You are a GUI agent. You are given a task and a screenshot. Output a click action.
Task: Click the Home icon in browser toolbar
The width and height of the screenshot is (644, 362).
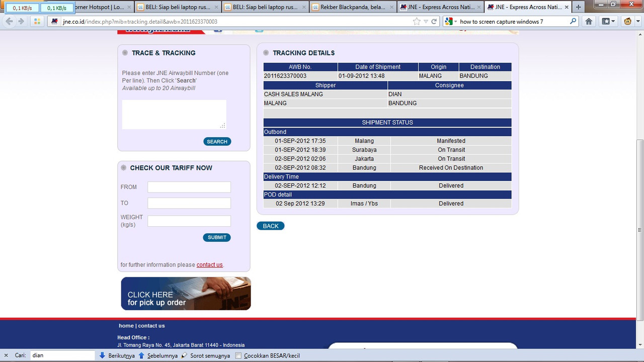(x=589, y=22)
